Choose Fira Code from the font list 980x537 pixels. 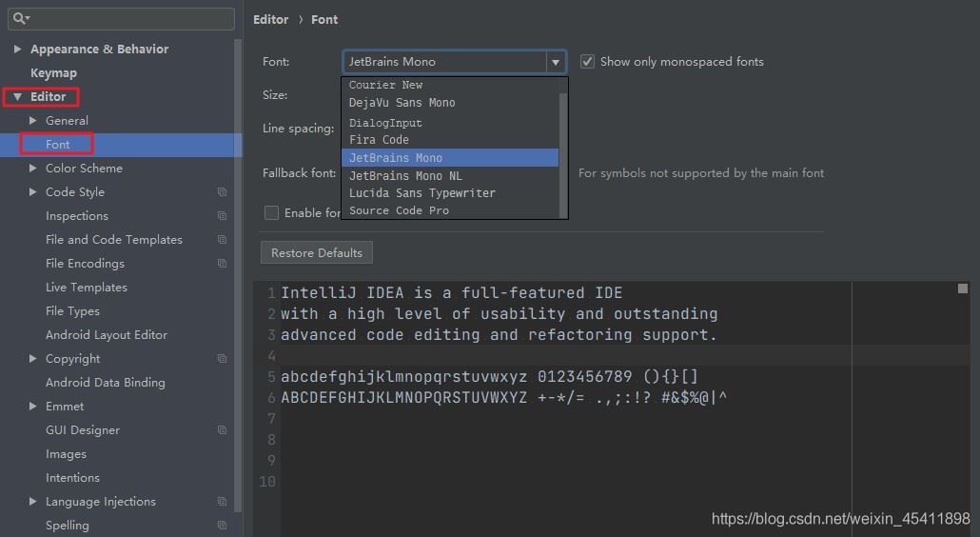379,140
